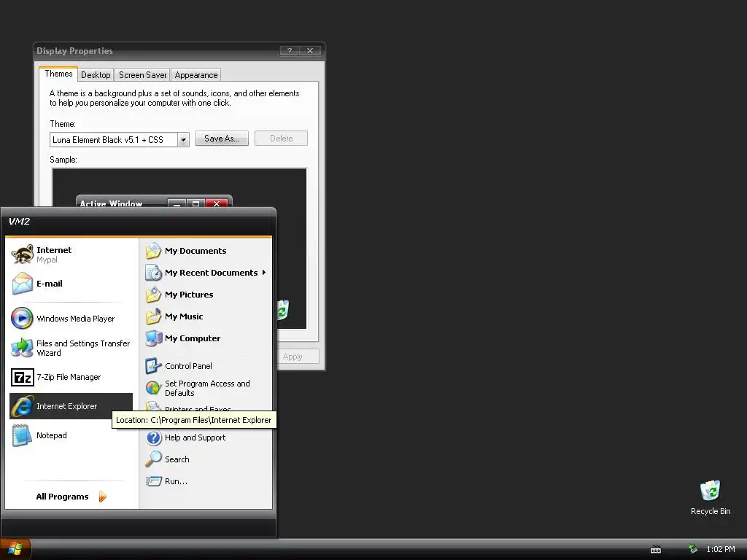This screenshot has height=560, width=747.
Task: Open My Computer icon
Action: click(x=153, y=338)
